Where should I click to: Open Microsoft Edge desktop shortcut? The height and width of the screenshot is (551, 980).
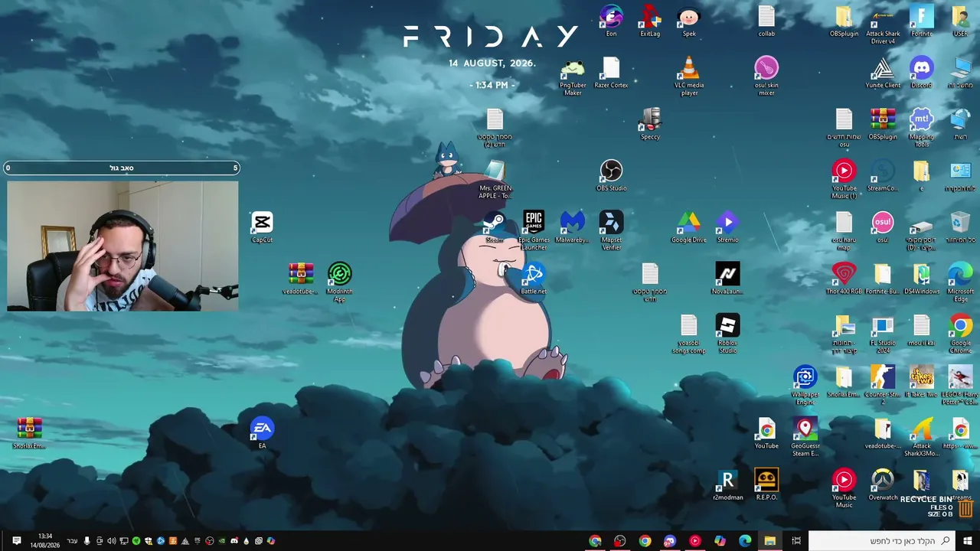click(960, 282)
